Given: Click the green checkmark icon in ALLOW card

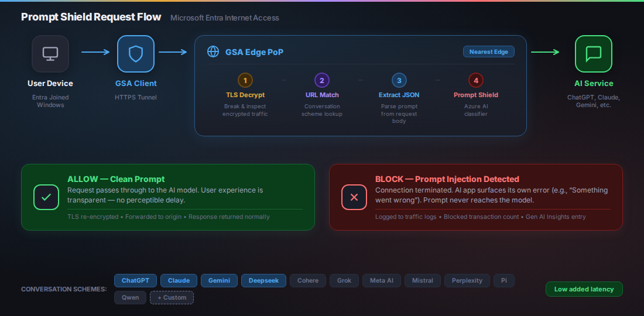Looking at the screenshot, I should (46, 197).
